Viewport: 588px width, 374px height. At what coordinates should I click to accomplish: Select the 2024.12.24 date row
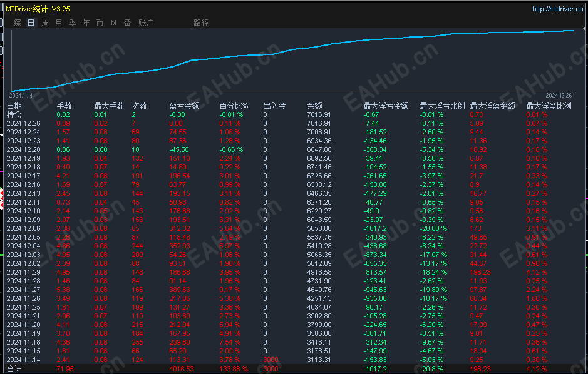coord(23,132)
